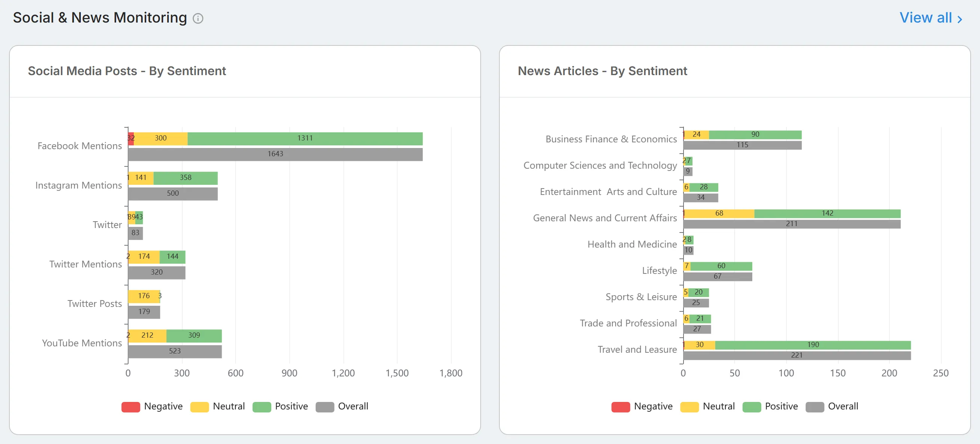980x444 pixels.
Task: Click Facebook Mentions neutral bar 300
Action: [x=160, y=139]
